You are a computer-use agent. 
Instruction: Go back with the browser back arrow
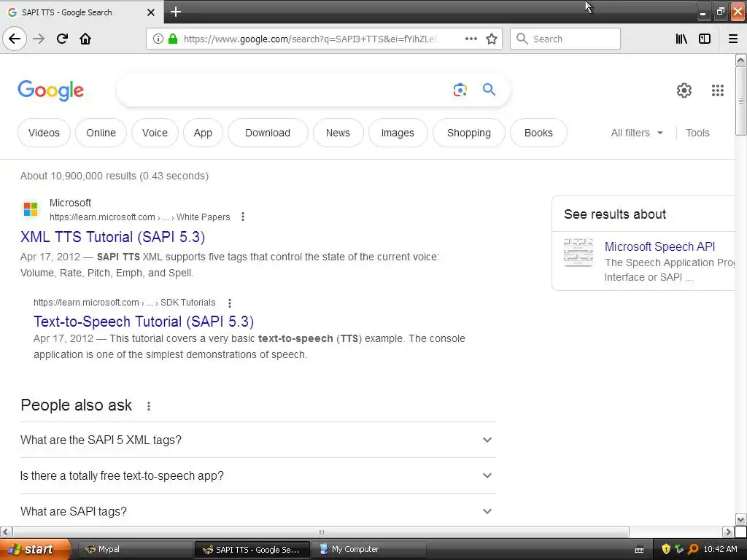coord(15,39)
